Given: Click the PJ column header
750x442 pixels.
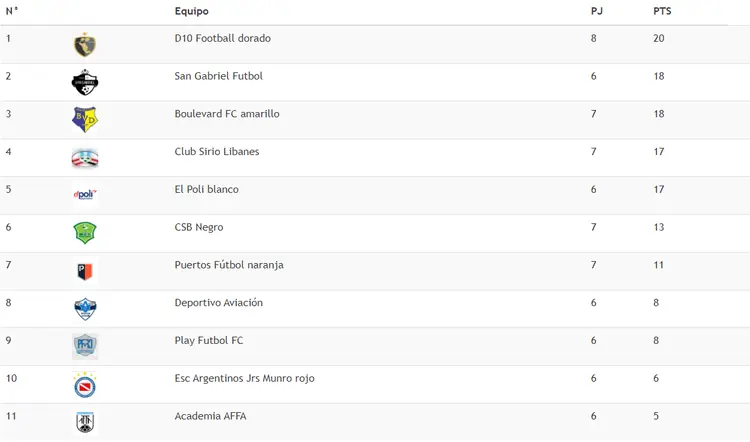Looking at the screenshot, I should (x=596, y=11).
